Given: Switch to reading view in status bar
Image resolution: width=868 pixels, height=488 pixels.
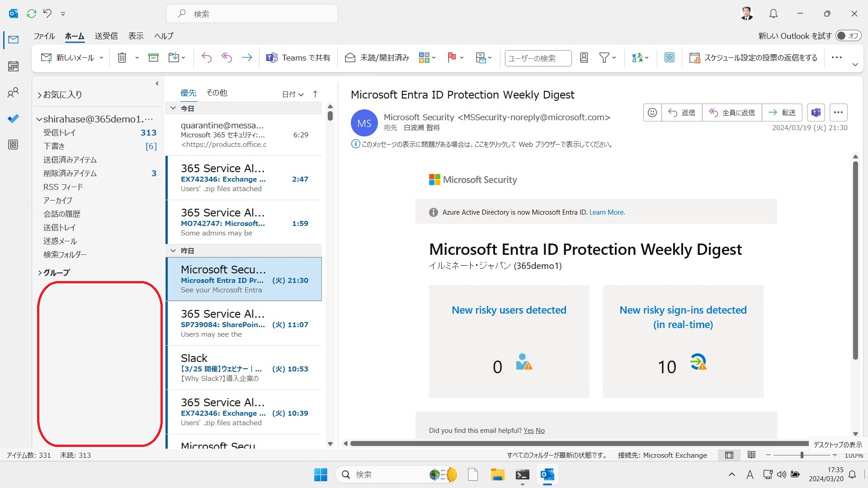Looking at the screenshot, I should (751, 455).
